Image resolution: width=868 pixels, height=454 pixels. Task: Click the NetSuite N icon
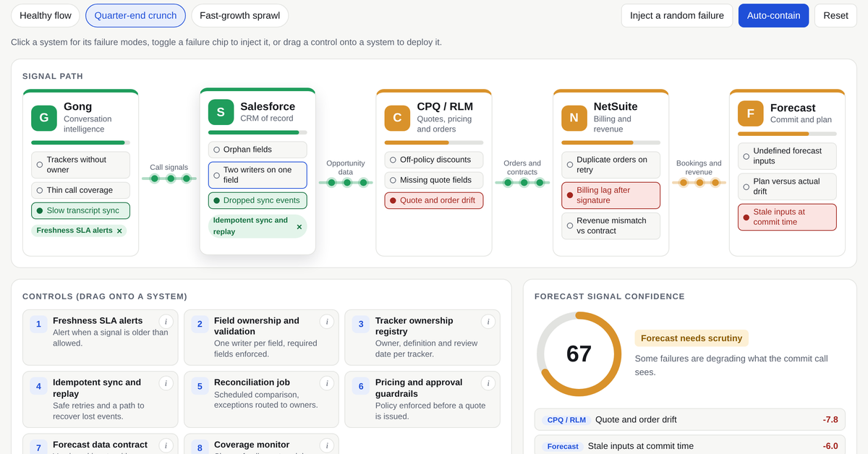click(574, 118)
